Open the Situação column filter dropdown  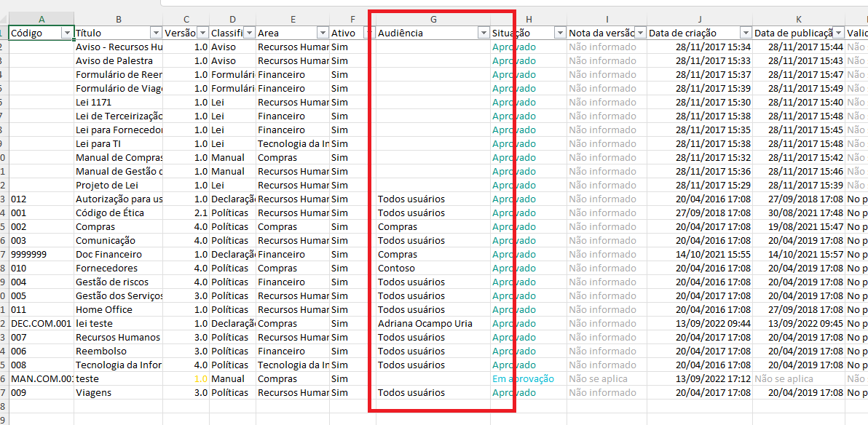click(560, 33)
